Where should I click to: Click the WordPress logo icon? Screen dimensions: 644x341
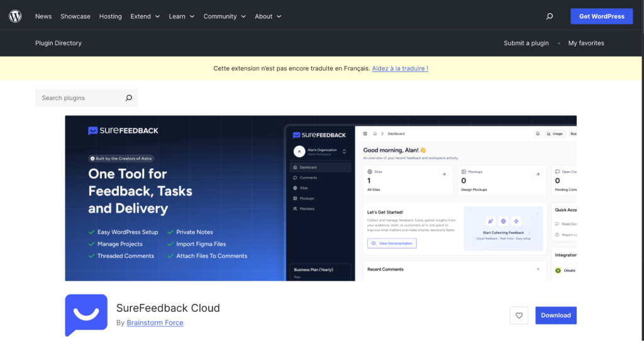15,16
